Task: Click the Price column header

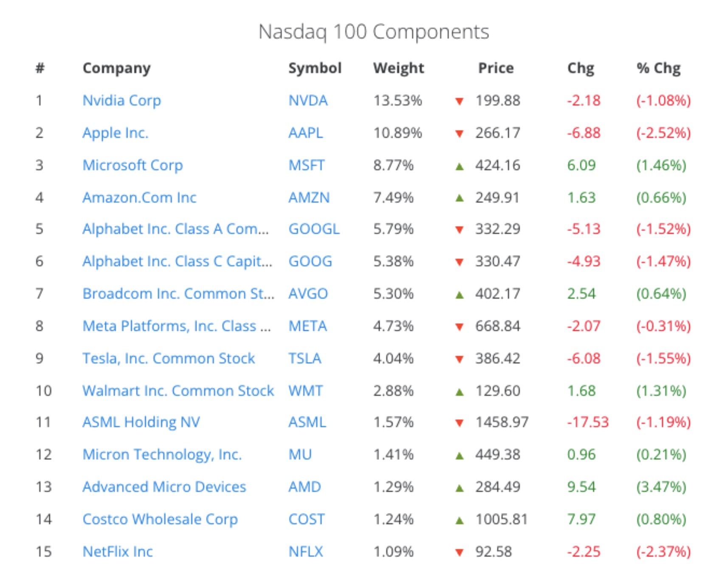Action: [x=496, y=68]
